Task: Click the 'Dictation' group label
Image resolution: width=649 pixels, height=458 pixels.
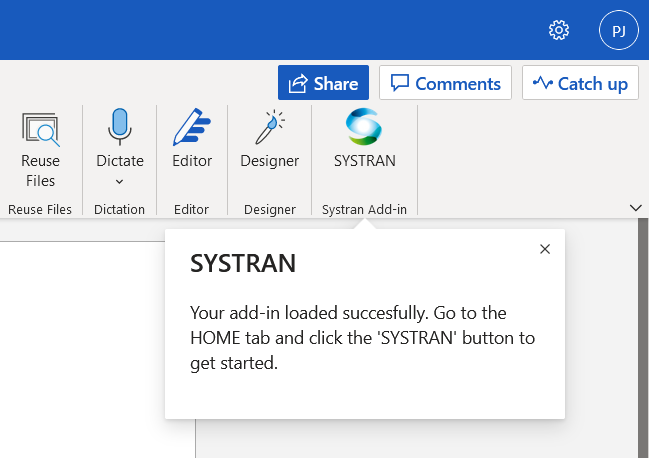Action: (x=119, y=209)
